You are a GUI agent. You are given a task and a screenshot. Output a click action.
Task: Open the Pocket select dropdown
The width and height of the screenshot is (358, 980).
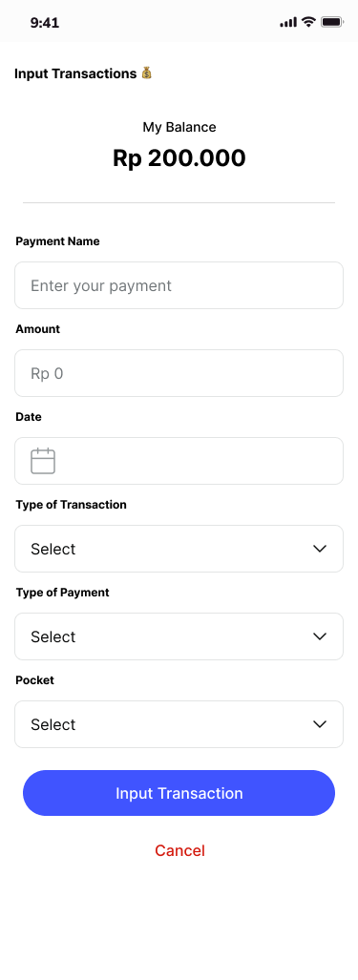click(x=179, y=724)
